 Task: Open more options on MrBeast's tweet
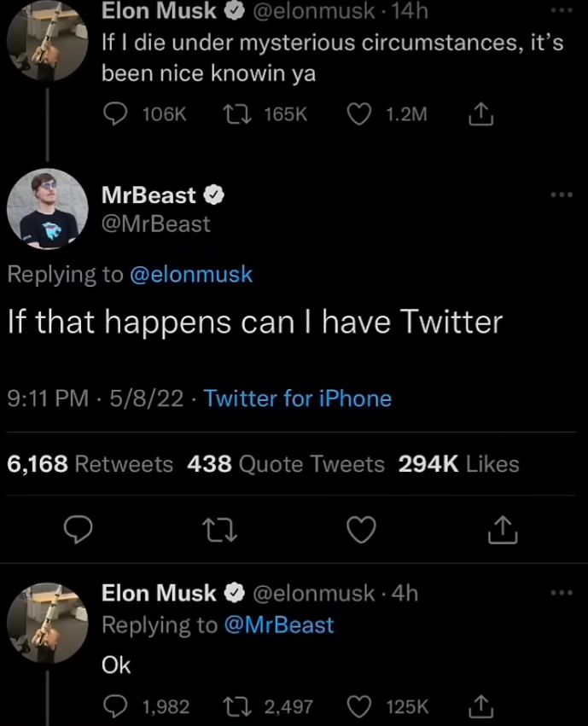coord(560,195)
